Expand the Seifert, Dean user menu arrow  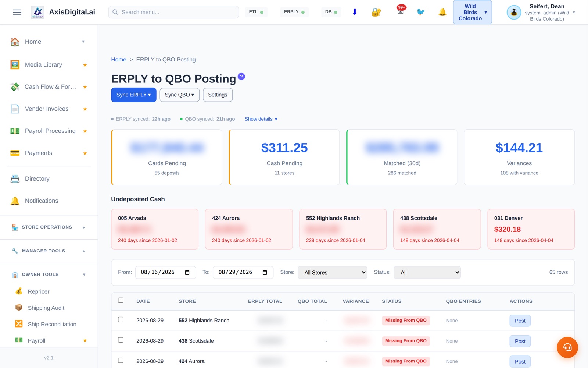(x=574, y=13)
